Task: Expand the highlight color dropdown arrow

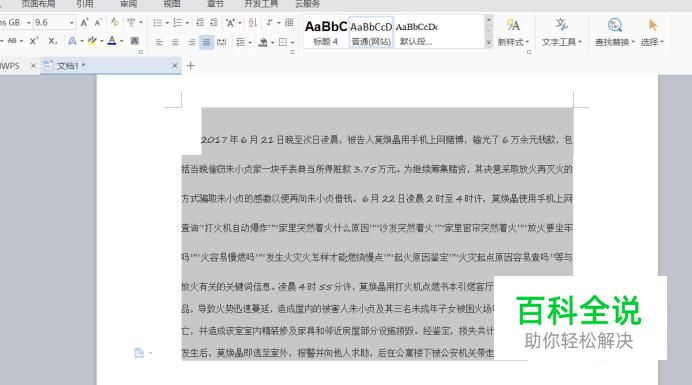Action: click(x=102, y=42)
